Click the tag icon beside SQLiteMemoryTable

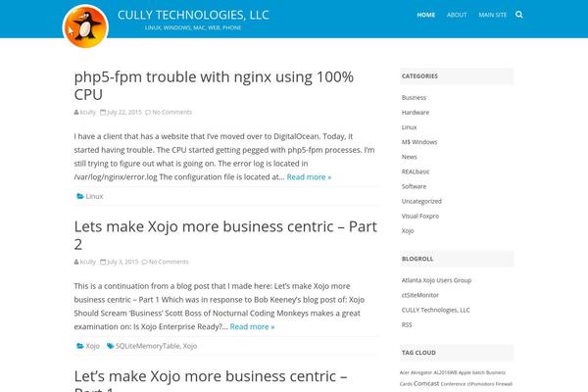110,346
